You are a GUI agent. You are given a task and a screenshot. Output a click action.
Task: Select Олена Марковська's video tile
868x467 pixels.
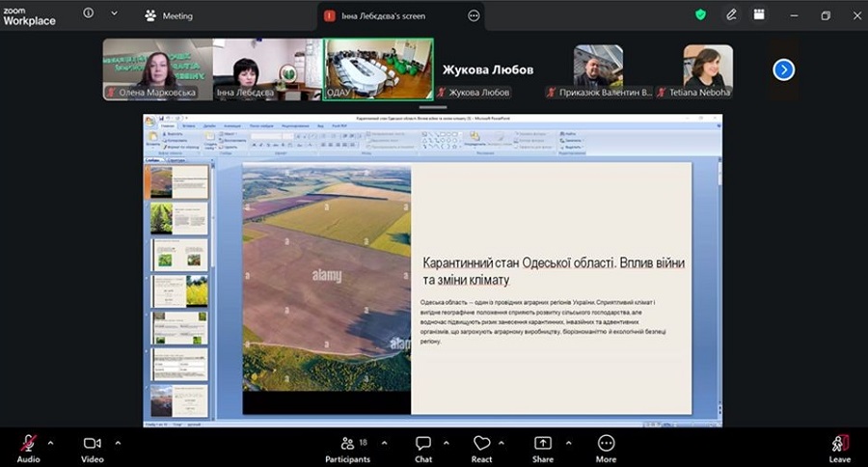coord(158,69)
